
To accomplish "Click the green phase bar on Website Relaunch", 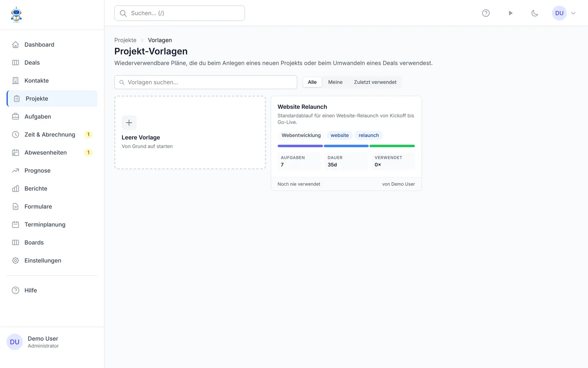I will coord(392,146).
